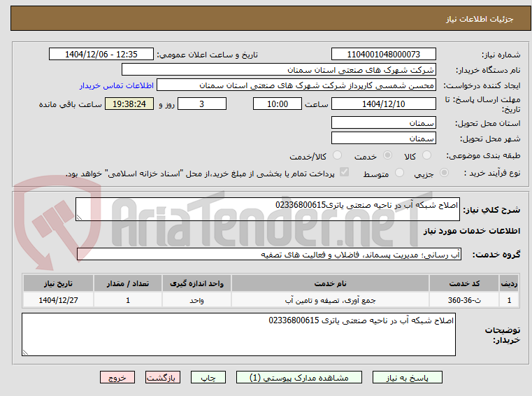532x396 pixels.
Task: Click the نوع فرآیند خرید label
Action: [x=492, y=173]
